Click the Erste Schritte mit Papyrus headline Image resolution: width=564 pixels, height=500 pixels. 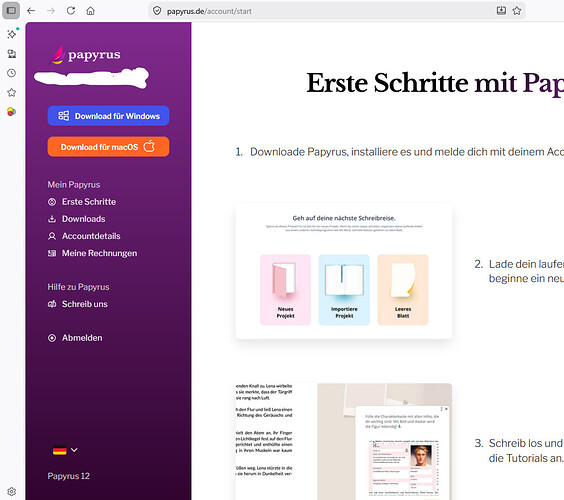tap(435, 83)
